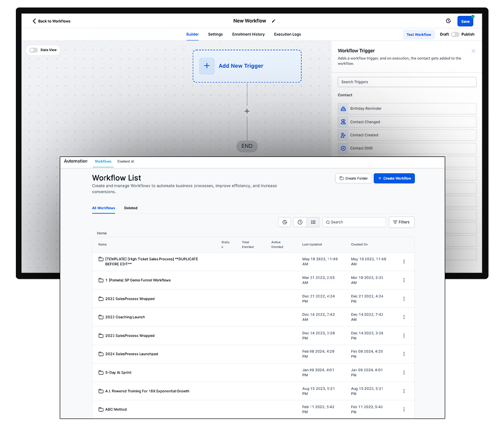Open more options for 2023 SalesProcess Wrapped
Viewport: 504px width, 426px height.
click(x=404, y=335)
